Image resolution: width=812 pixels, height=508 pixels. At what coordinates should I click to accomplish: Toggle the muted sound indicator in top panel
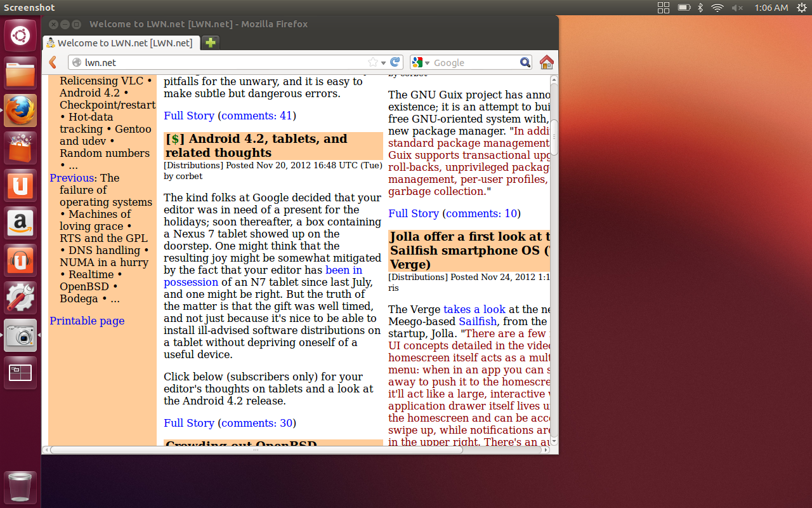click(737, 8)
